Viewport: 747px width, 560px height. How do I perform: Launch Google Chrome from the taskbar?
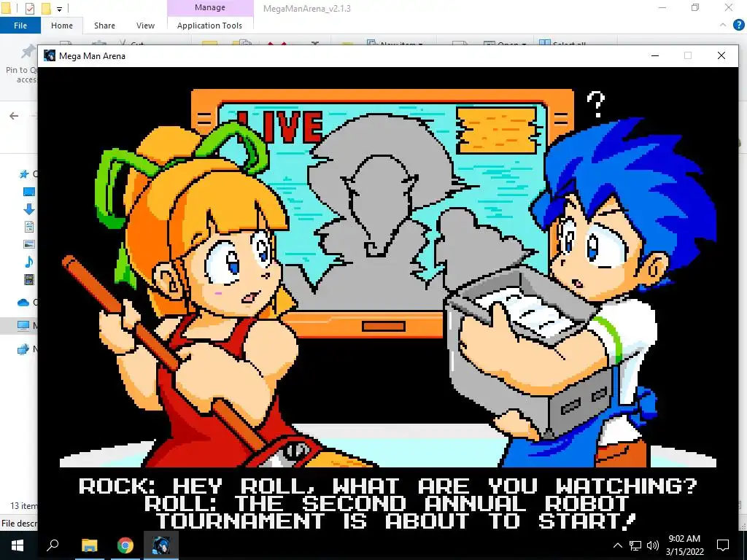pos(125,545)
